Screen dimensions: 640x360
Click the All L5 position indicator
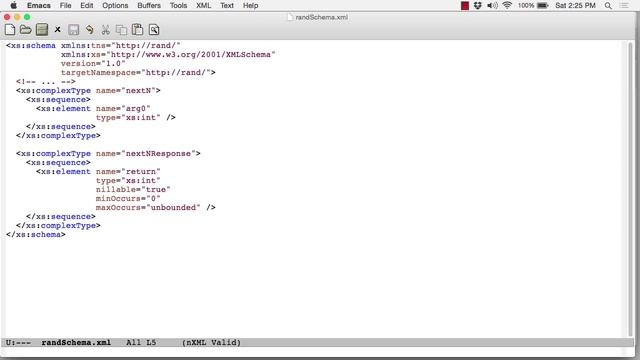[x=141, y=342]
